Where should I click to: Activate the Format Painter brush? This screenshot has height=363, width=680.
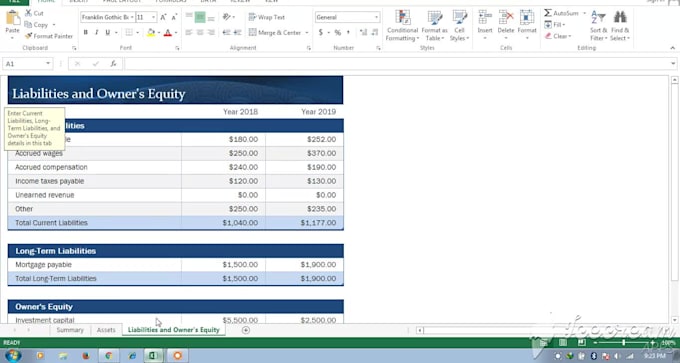[x=49, y=36]
